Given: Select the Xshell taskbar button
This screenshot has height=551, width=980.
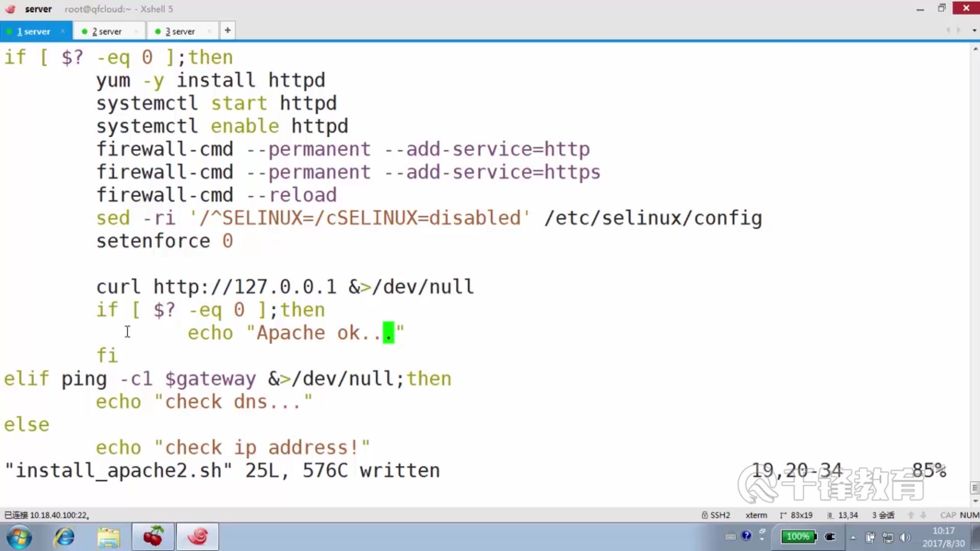Looking at the screenshot, I should pos(198,537).
